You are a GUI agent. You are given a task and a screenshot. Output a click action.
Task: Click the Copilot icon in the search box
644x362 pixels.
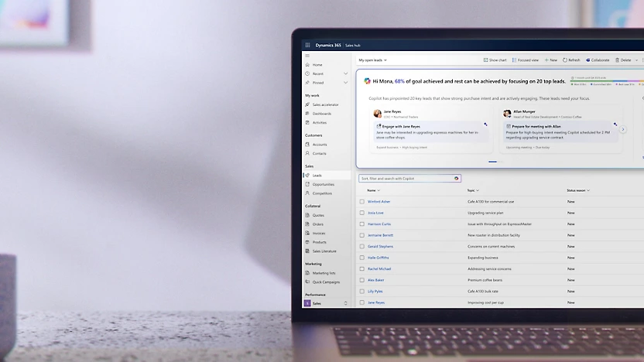click(x=457, y=178)
